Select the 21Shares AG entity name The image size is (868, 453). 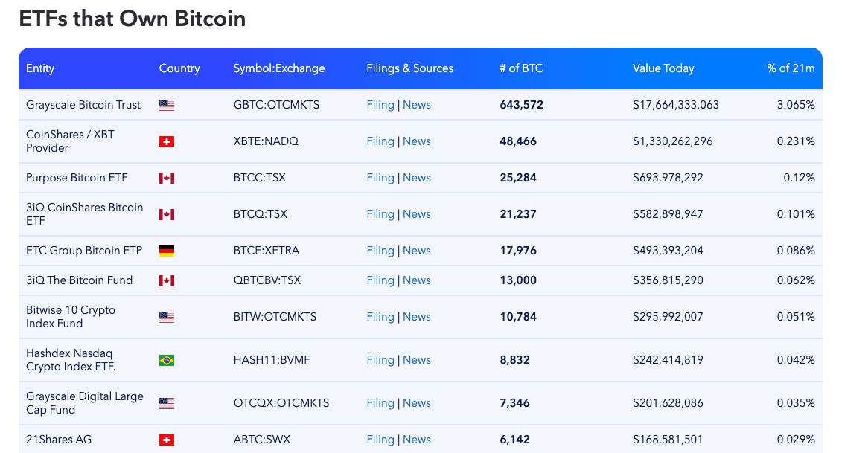click(59, 440)
